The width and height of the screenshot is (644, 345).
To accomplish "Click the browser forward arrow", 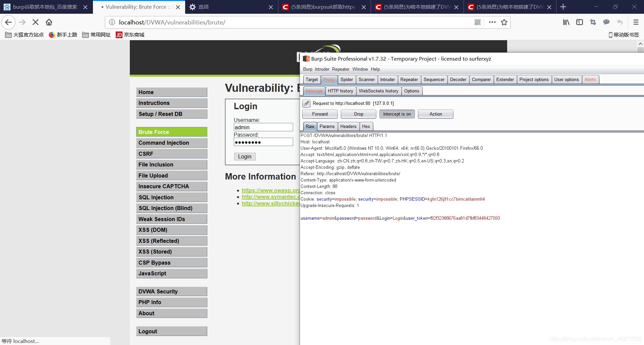I will [22, 22].
